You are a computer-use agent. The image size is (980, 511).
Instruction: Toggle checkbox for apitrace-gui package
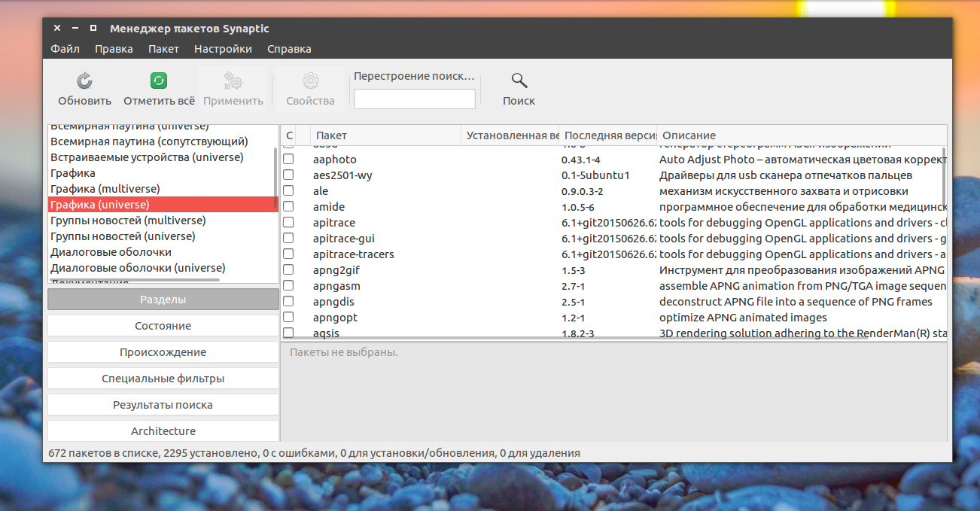coord(288,239)
